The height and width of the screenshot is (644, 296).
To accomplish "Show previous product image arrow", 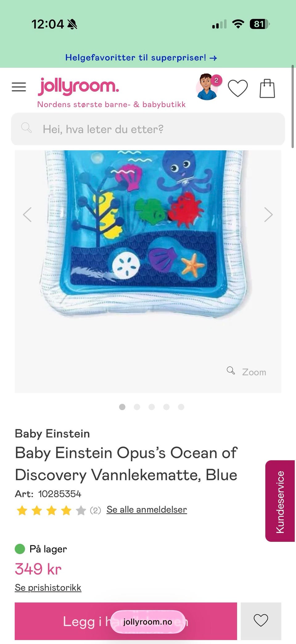I will coord(27,214).
